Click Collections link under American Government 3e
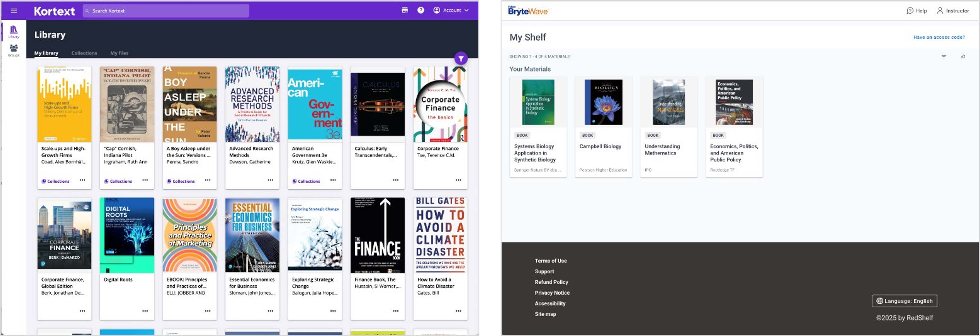This screenshot has width=980, height=336. [x=306, y=181]
